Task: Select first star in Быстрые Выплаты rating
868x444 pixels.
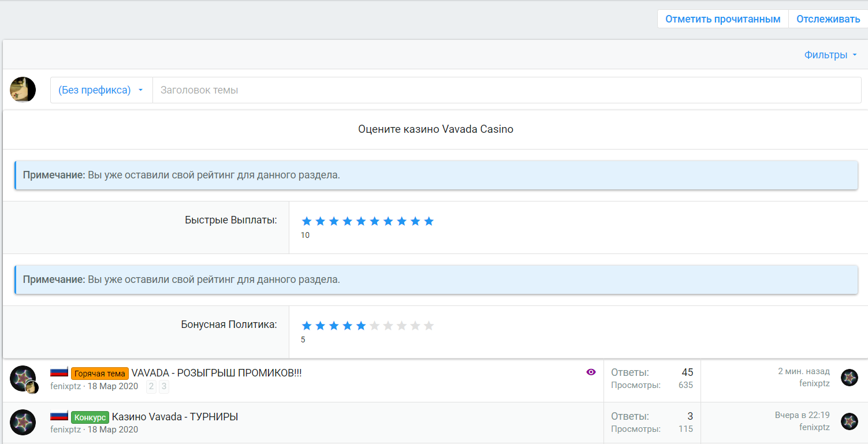Action: (x=307, y=221)
